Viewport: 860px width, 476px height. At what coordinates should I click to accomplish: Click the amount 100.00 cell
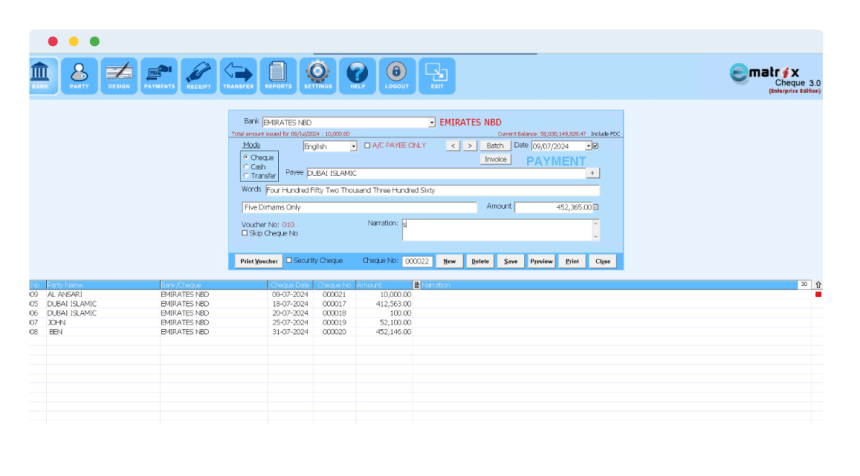tap(384, 313)
